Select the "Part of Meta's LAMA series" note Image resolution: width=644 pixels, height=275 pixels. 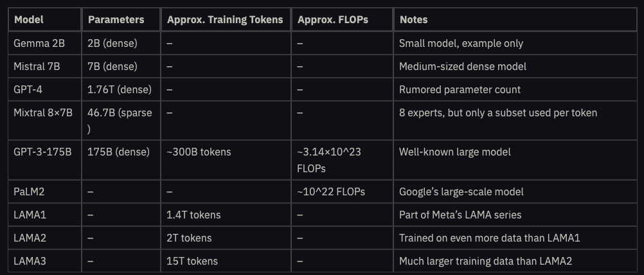coord(460,215)
